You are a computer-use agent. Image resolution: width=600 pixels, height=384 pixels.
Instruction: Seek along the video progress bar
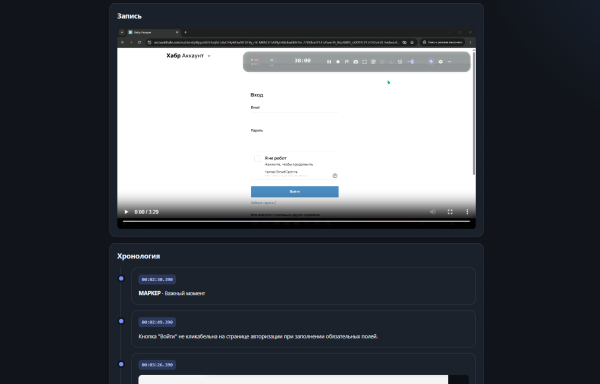(296, 221)
